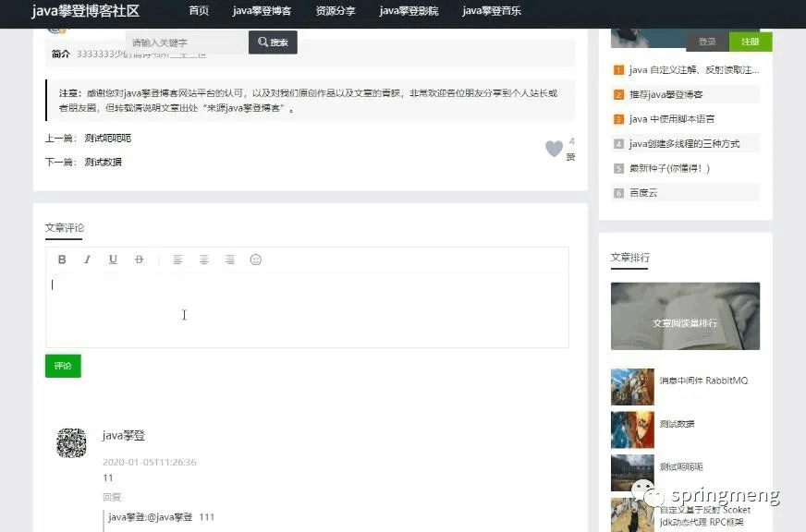Select the 文章评论 section tab
Screen dimensions: 806x532
tap(65, 227)
